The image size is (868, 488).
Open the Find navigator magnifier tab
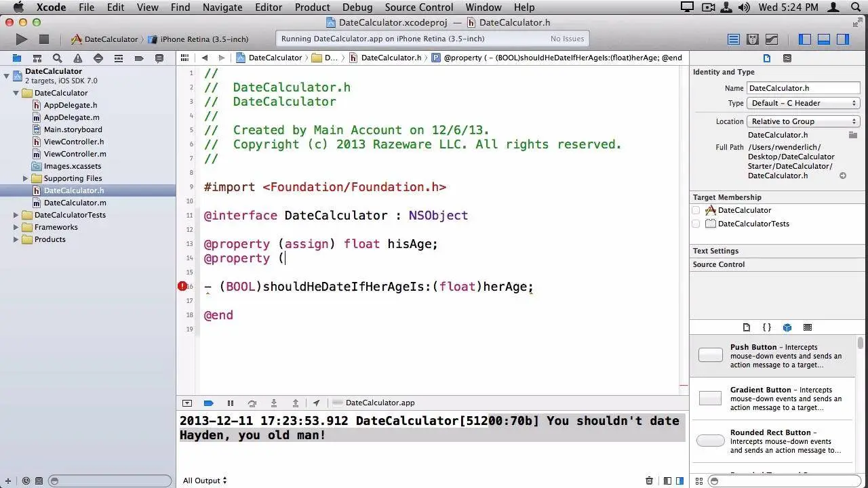[58, 58]
